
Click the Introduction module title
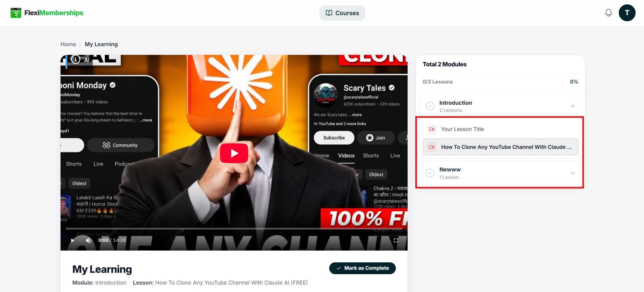(x=456, y=103)
